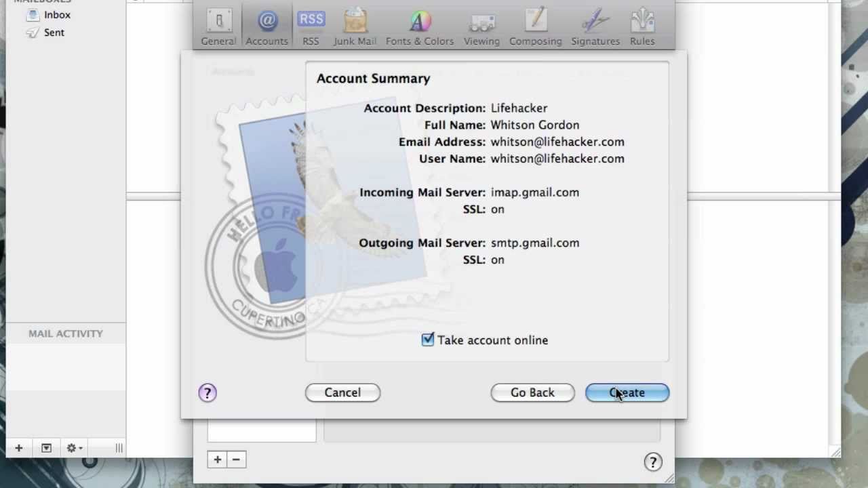Screen dimensions: 868x488
Task: Click the MAIL ACTIVITY header
Action: [x=66, y=333]
